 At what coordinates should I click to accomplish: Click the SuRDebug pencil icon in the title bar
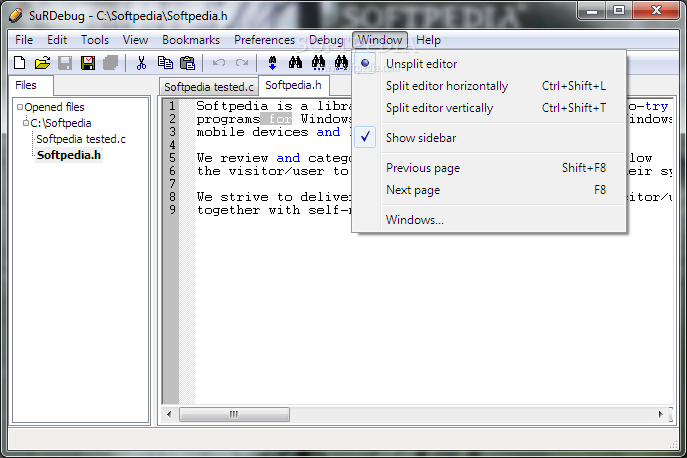(15, 15)
